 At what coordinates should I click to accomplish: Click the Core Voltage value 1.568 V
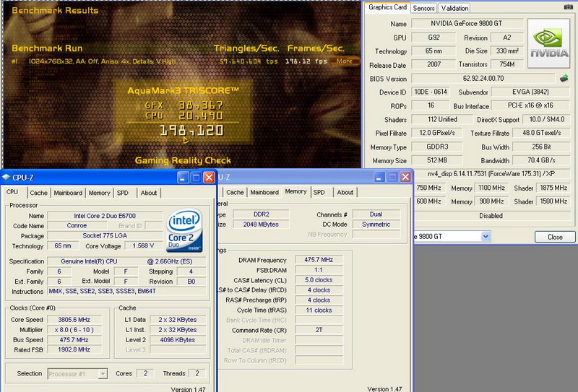tap(143, 245)
